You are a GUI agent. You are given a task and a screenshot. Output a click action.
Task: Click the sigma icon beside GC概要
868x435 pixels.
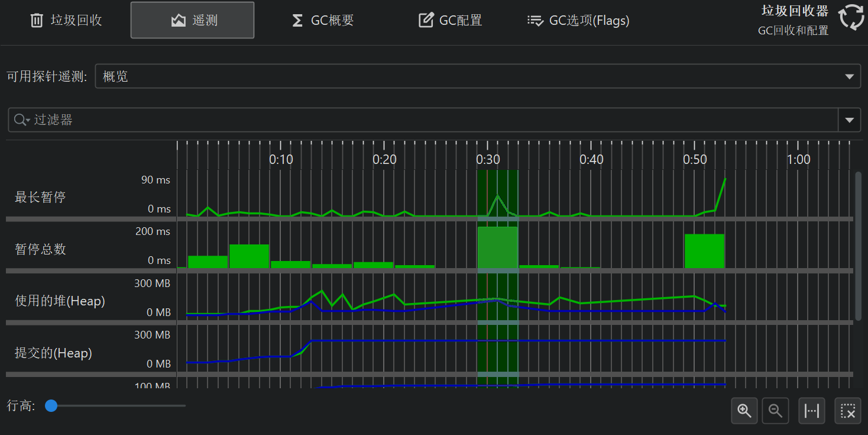point(297,21)
